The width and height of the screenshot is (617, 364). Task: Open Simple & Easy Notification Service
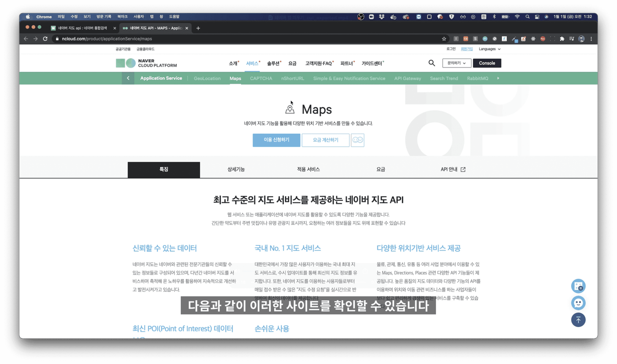pos(349,78)
